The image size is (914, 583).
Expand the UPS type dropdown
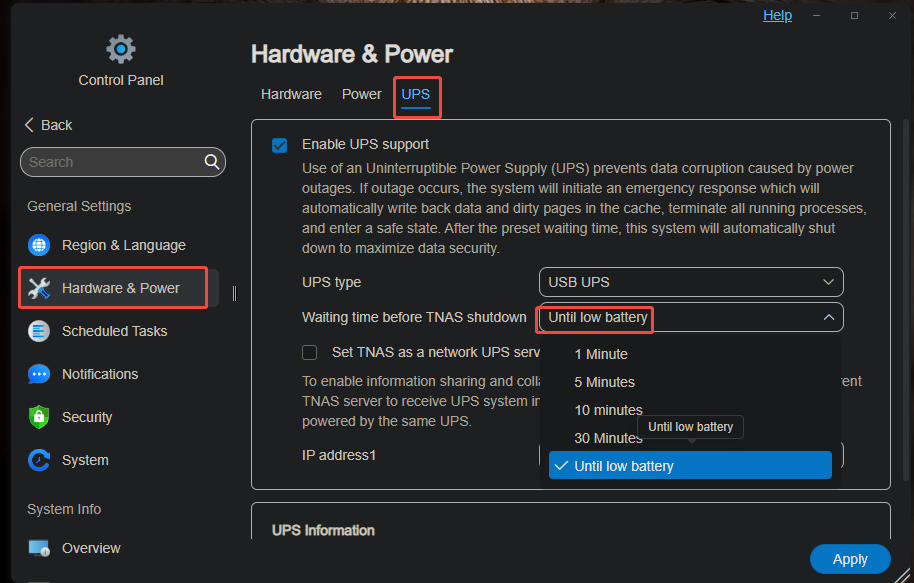tap(691, 282)
